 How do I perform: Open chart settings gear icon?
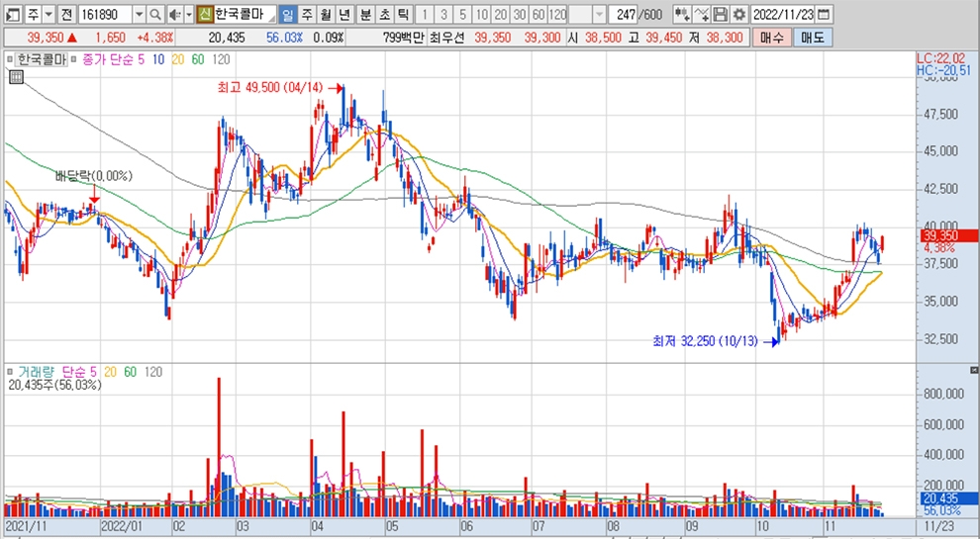(738, 15)
